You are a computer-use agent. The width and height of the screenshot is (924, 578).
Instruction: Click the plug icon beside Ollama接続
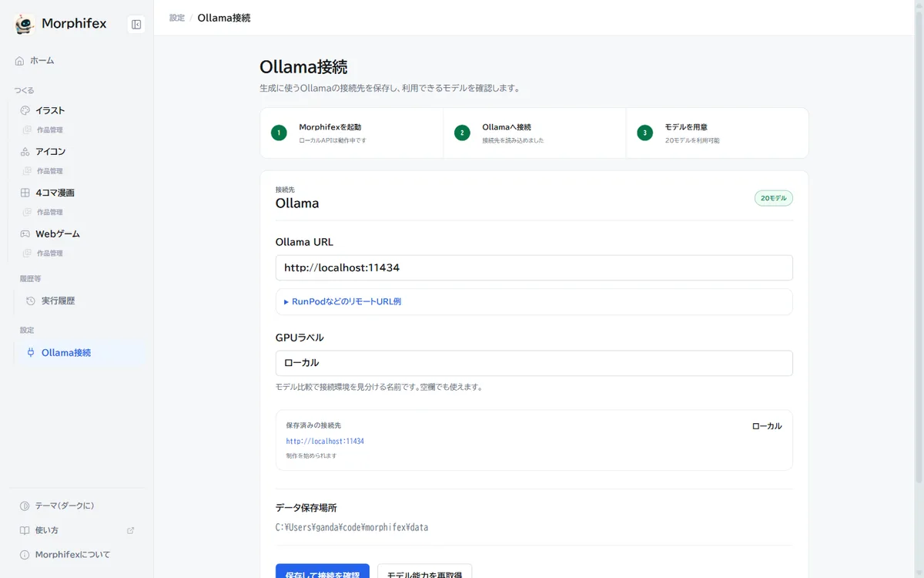[x=31, y=352]
